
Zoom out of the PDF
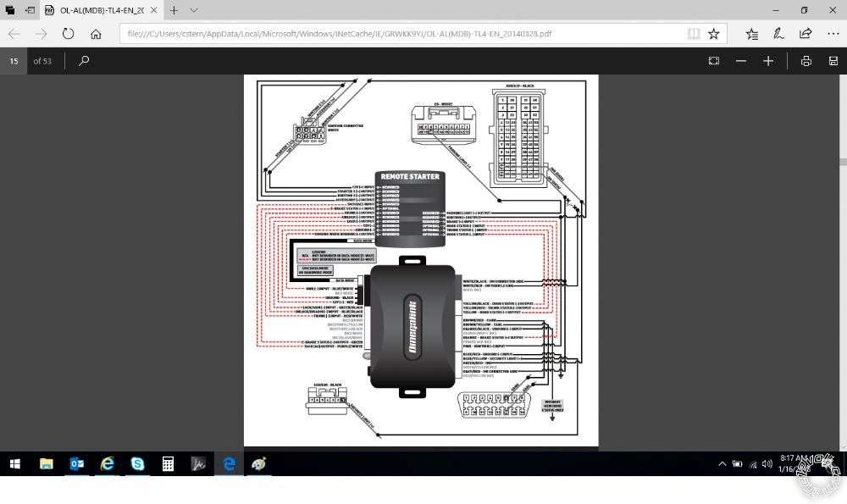pyautogui.click(x=741, y=61)
